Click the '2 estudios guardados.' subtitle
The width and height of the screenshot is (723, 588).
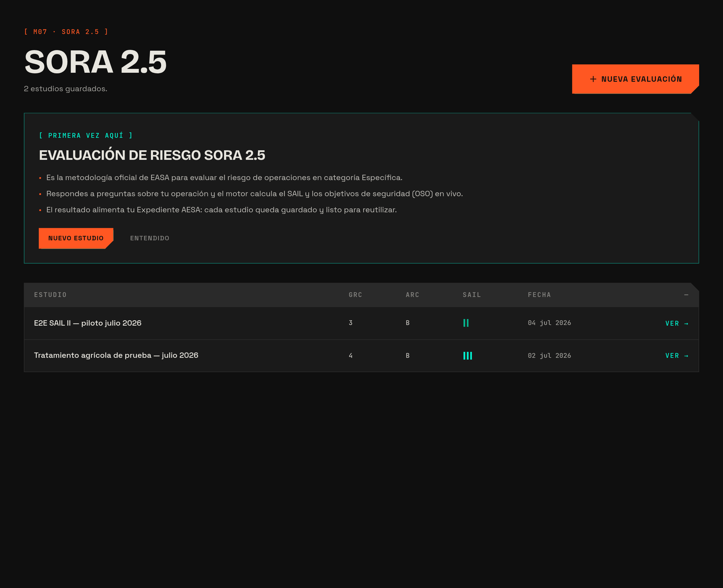pyautogui.click(x=65, y=89)
